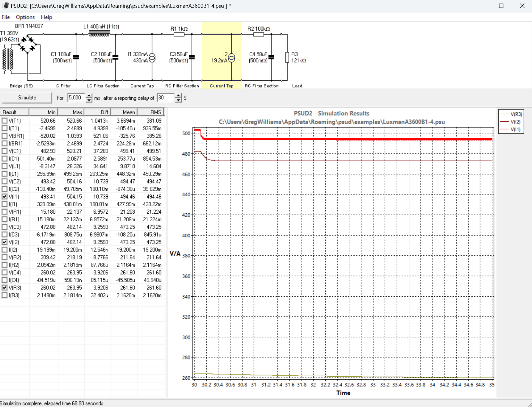Enable plotting of I(L1)
This screenshot has width=532, height=407.
pyautogui.click(x=4, y=174)
